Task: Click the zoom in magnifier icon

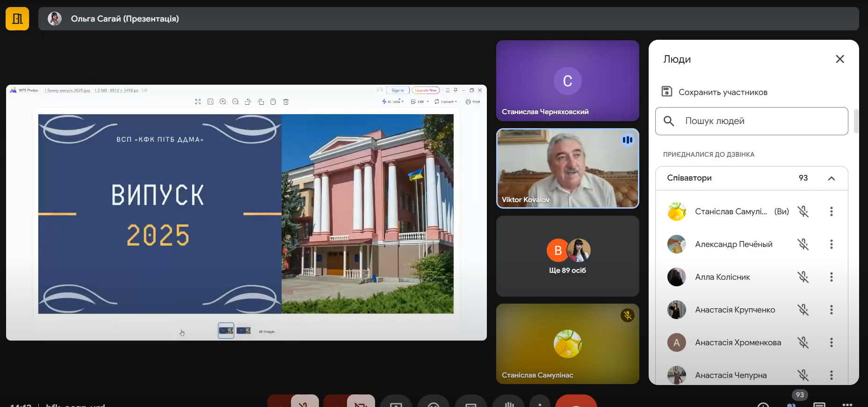Action: click(x=223, y=102)
